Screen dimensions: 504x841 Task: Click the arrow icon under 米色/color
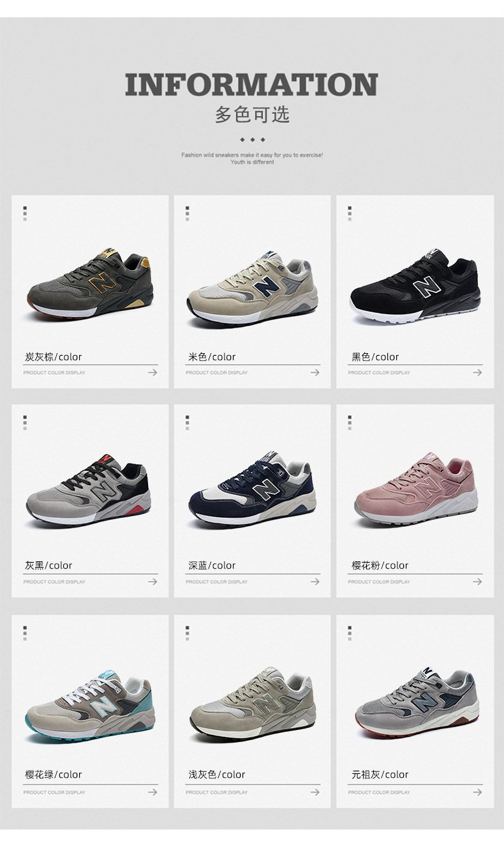click(315, 372)
